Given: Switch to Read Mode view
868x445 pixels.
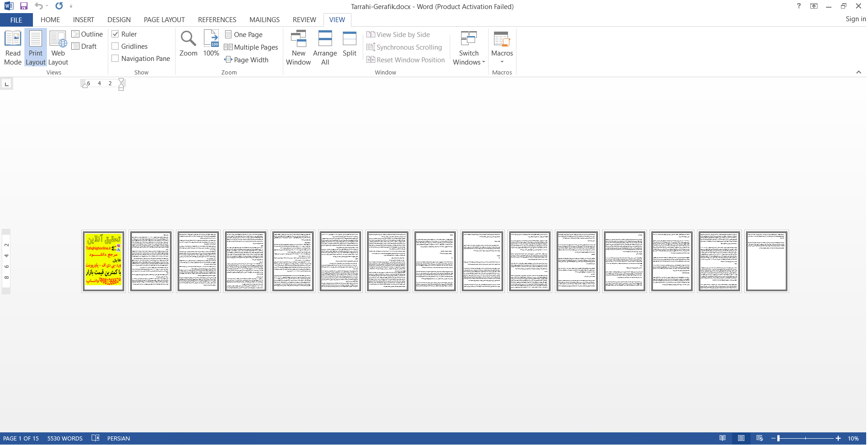Looking at the screenshot, I should [x=13, y=48].
